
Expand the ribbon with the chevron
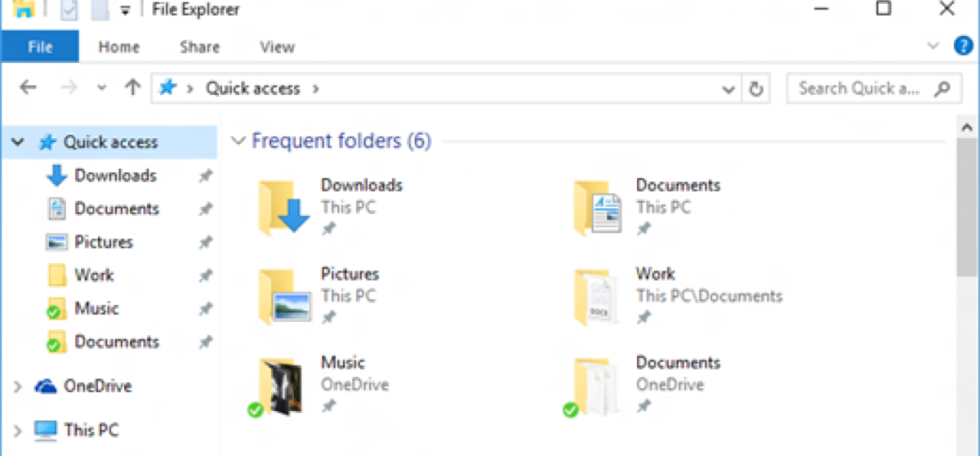[x=934, y=47]
